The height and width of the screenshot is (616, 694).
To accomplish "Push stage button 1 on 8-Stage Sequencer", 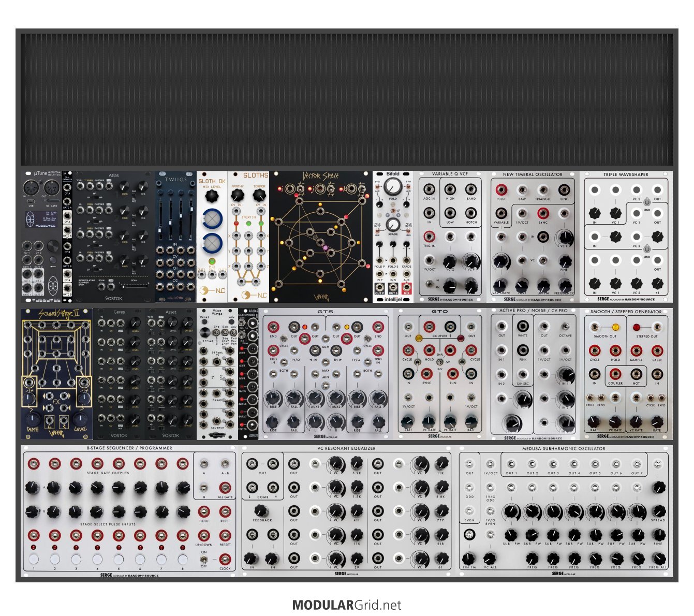I will (x=34, y=559).
